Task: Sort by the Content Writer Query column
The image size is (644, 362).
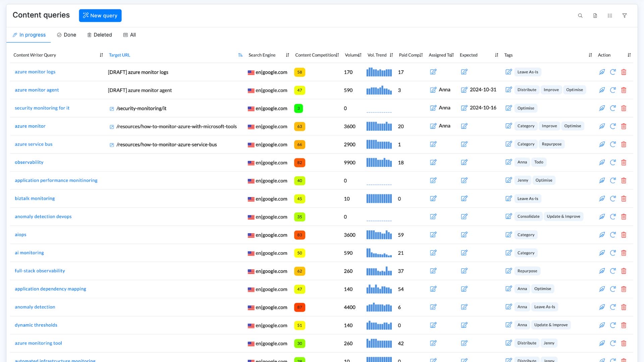Action: 101,55
